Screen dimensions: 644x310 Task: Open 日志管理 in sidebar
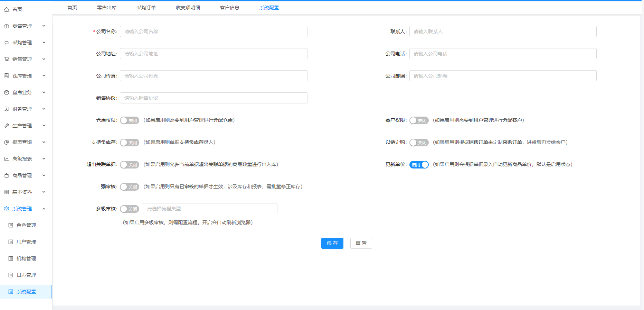[x=26, y=275]
